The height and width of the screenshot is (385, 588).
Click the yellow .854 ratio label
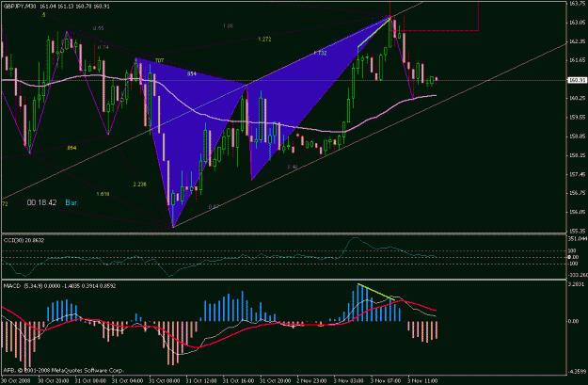71,148
